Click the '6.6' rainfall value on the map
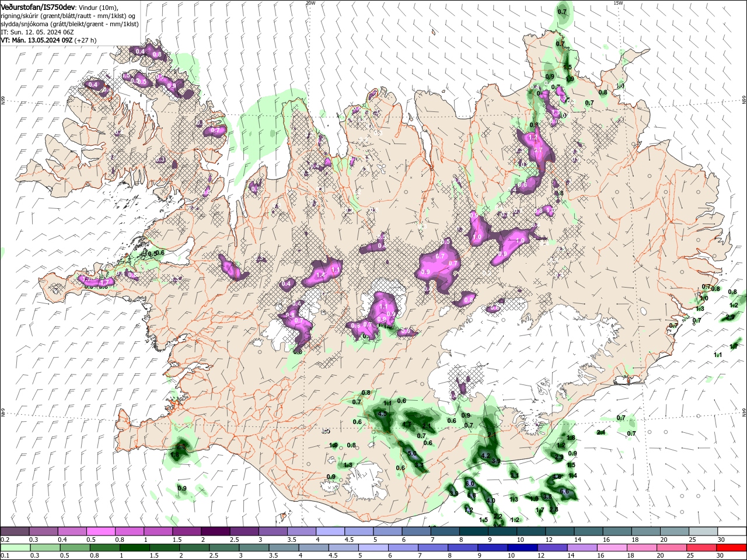Viewport: 747px width, 560px height. point(564,492)
